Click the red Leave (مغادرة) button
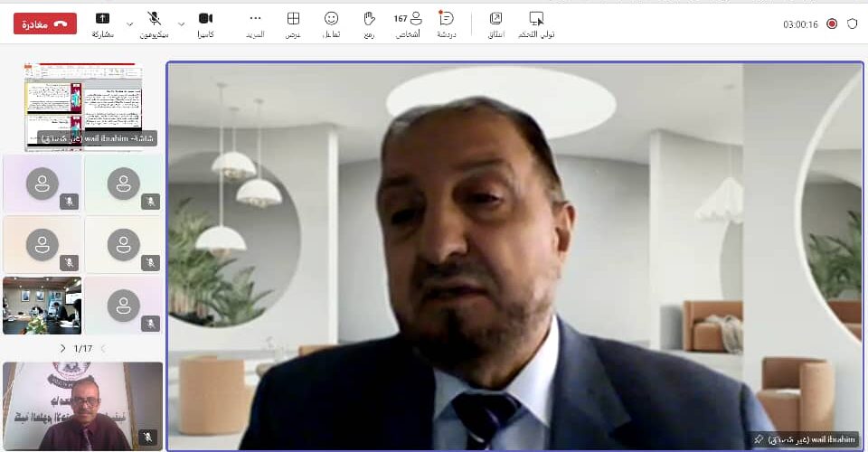This screenshot has height=452, width=868. point(45,24)
